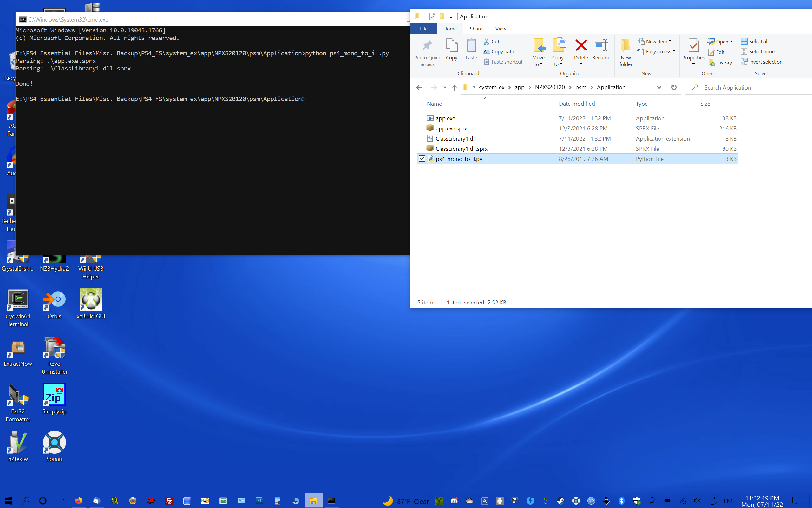Toggle the select-all checkbox in Name header
The image size is (812, 508).
419,104
